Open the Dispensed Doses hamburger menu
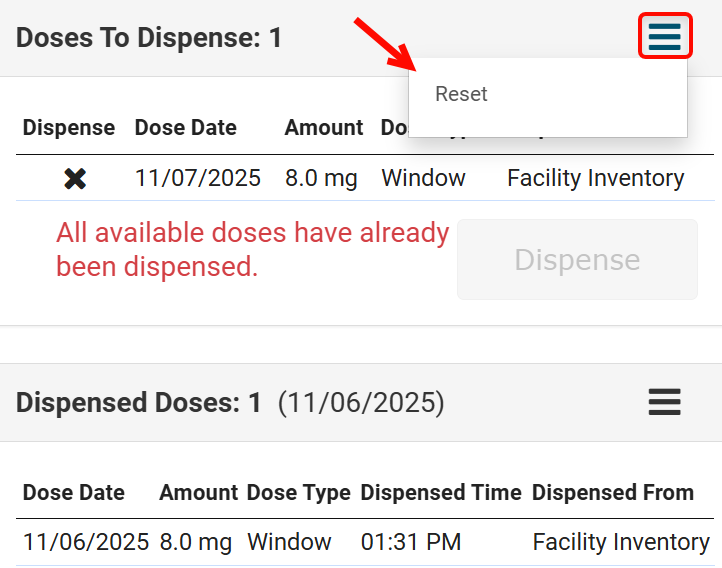The height and width of the screenshot is (568, 722). (x=664, y=402)
